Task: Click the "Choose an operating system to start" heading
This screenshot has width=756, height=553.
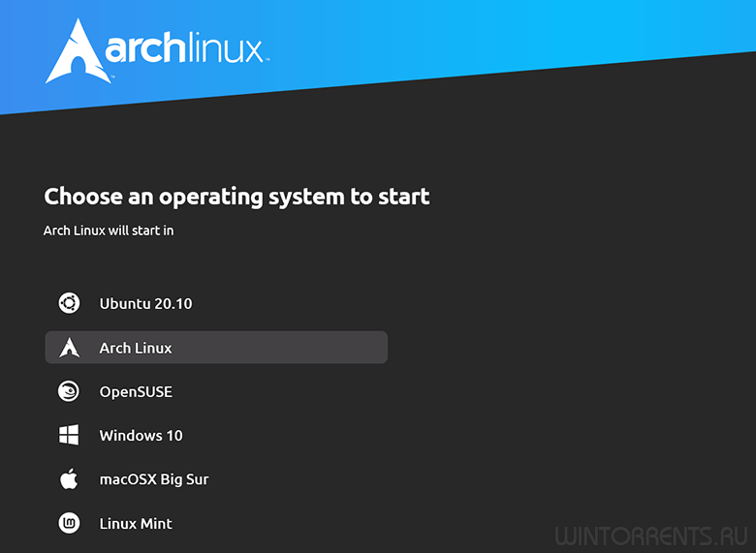Action: pos(236,197)
